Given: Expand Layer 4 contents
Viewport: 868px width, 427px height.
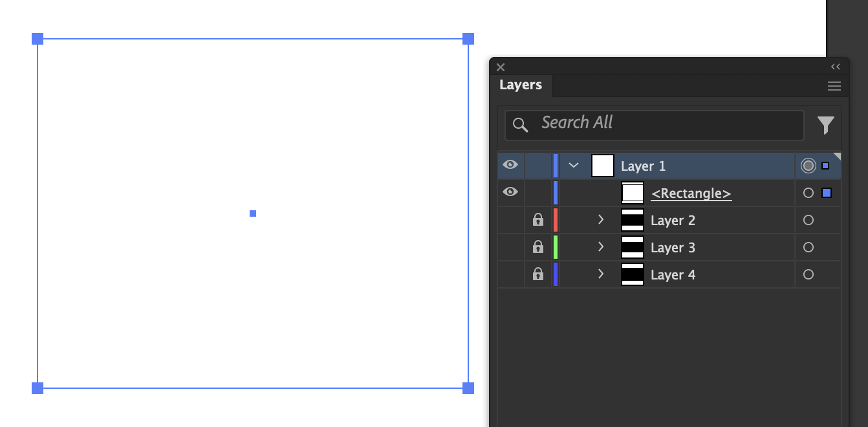Looking at the screenshot, I should [x=600, y=274].
